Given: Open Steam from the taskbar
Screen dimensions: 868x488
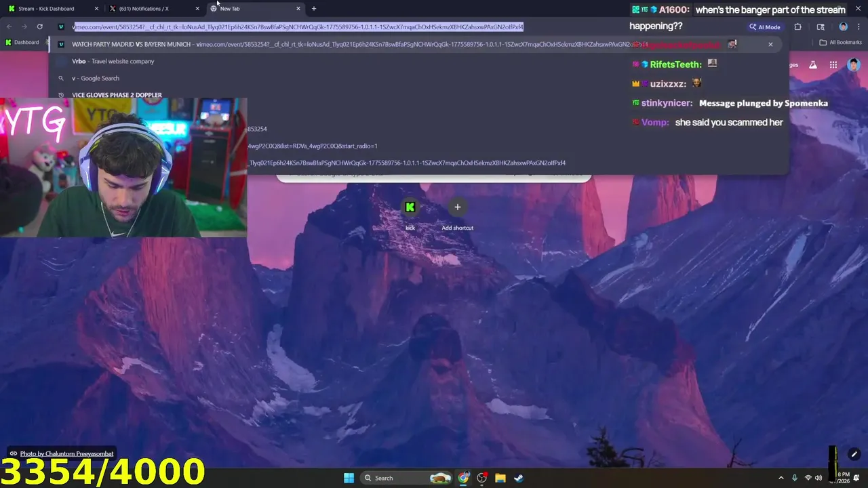Looking at the screenshot, I should tap(518, 478).
